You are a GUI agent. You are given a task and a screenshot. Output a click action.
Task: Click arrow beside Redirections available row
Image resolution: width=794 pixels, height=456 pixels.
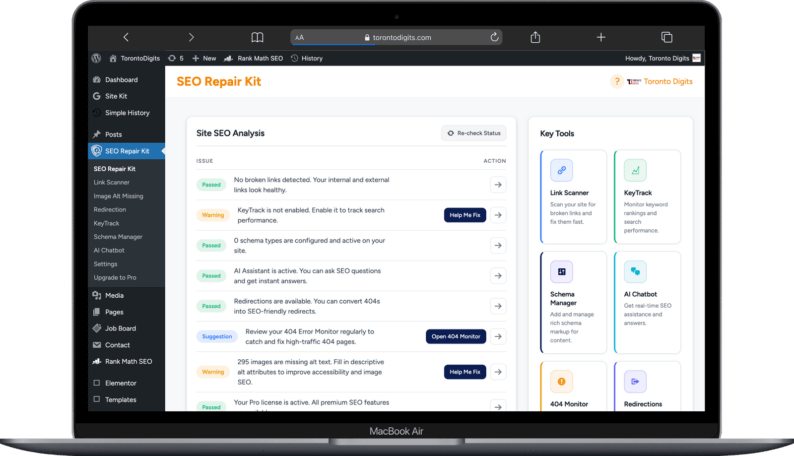(498, 306)
